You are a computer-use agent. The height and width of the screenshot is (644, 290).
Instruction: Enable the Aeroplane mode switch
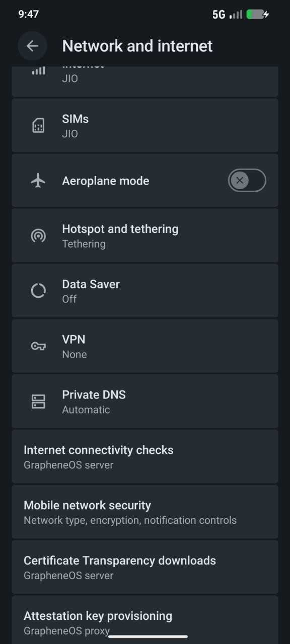(247, 181)
